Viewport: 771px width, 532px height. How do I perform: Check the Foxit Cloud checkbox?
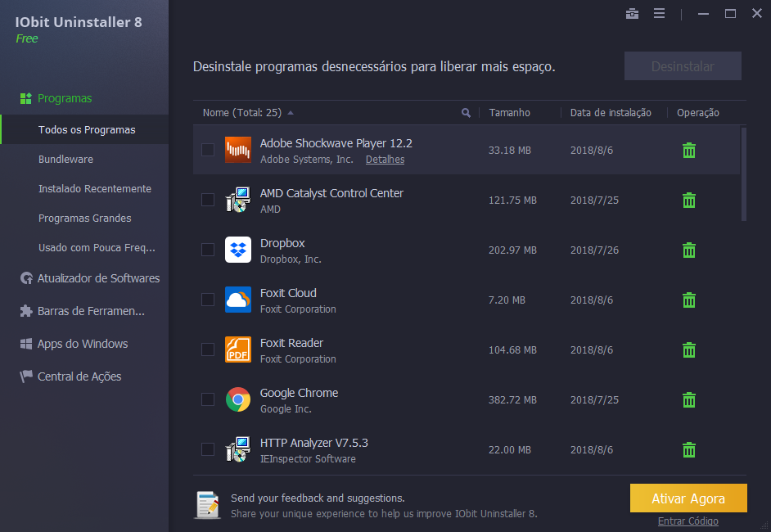point(208,300)
